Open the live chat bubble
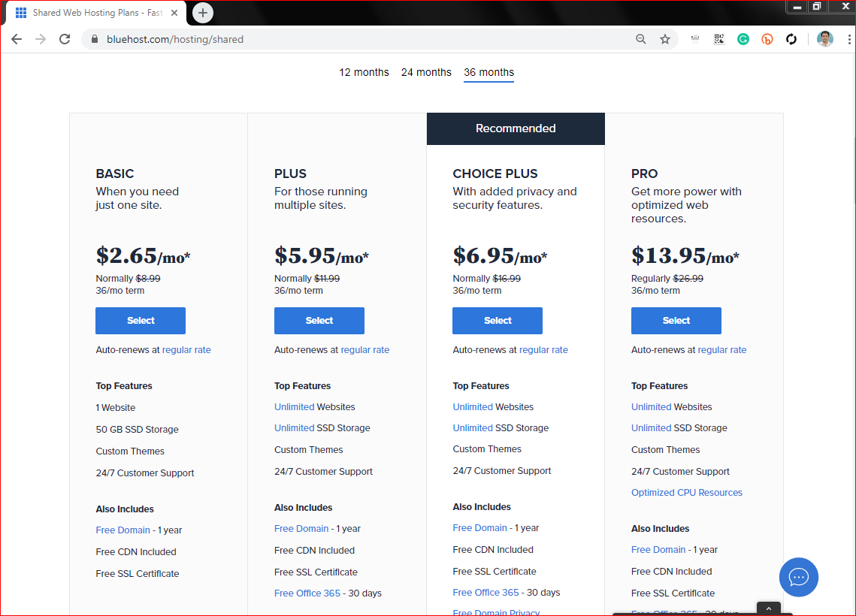This screenshot has height=616, width=856. point(798,577)
